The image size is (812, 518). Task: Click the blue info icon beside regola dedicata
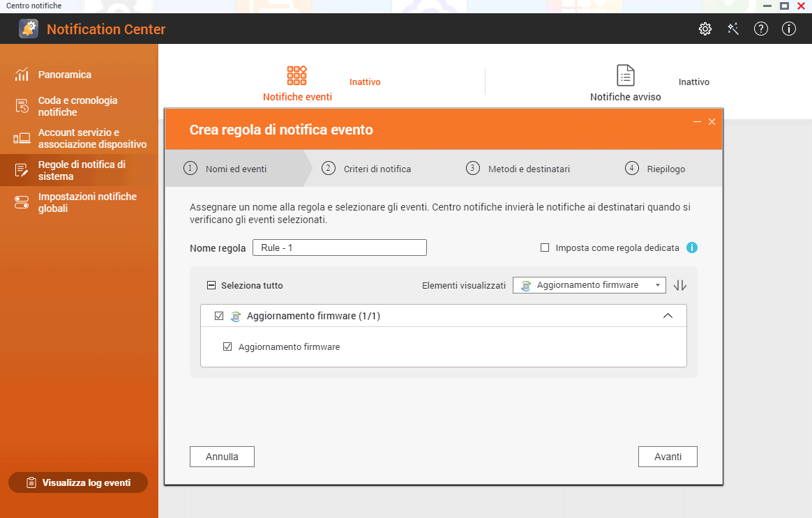[692, 248]
